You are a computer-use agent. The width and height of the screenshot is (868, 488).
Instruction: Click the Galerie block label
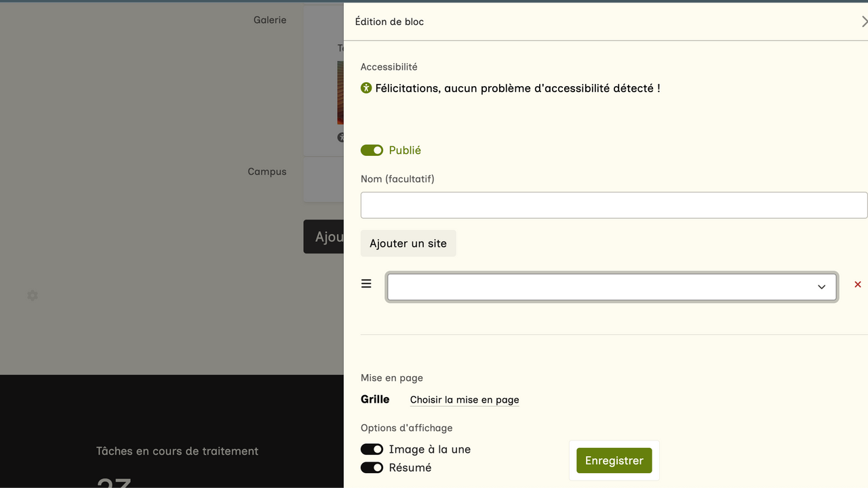click(270, 20)
